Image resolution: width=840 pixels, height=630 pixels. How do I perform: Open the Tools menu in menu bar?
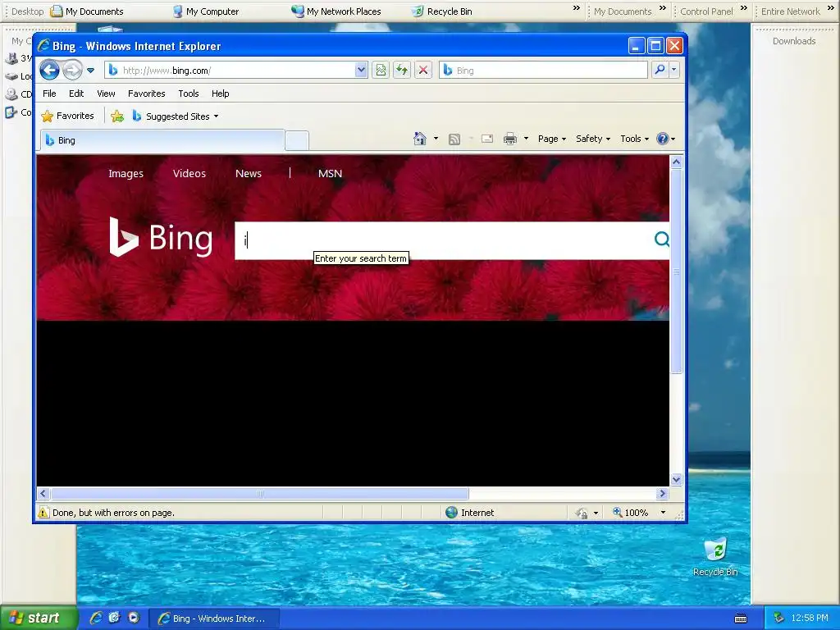189,94
